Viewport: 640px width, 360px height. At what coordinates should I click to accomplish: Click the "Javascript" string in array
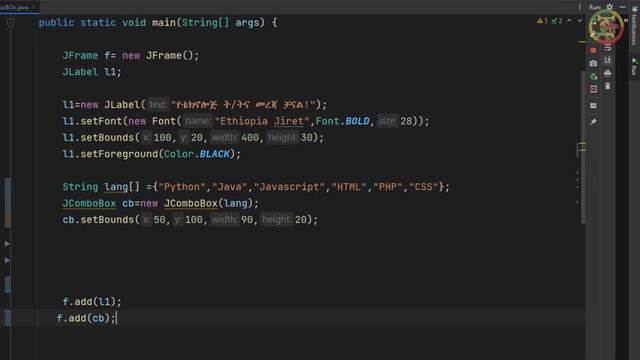[x=289, y=187]
